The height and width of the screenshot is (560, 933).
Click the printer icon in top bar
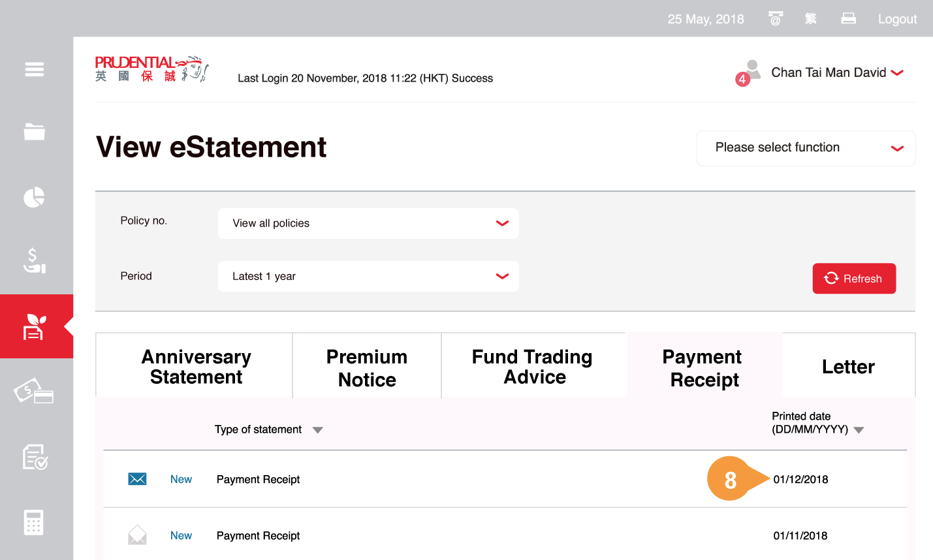848,19
